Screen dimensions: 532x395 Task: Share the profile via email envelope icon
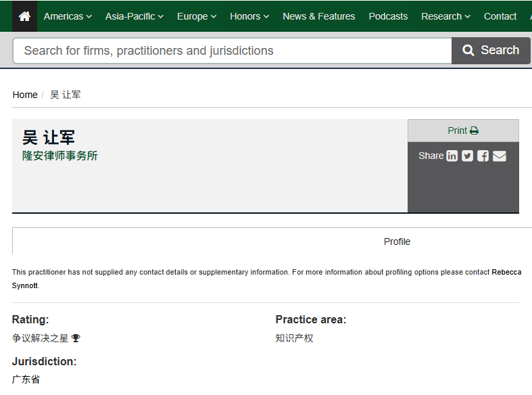click(500, 156)
